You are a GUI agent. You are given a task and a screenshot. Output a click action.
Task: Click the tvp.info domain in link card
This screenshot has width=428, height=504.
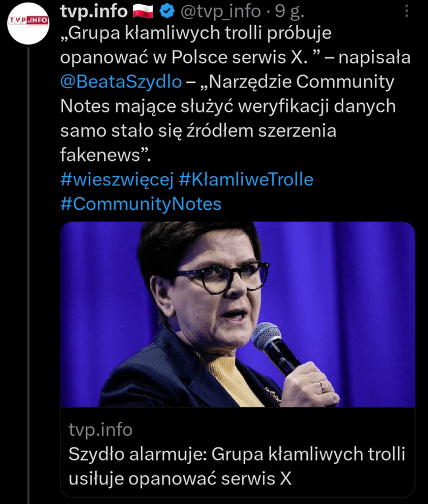tap(100, 430)
